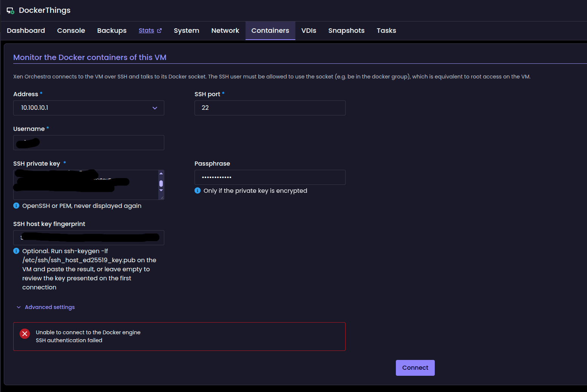Open the Dashboard tab
The height and width of the screenshot is (392, 587).
point(26,31)
